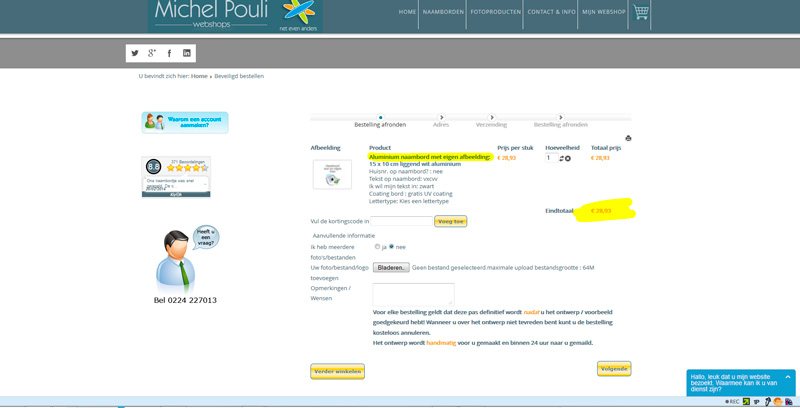Open the CONTACT & INFO menu item
The height and width of the screenshot is (408, 800).
click(x=552, y=12)
